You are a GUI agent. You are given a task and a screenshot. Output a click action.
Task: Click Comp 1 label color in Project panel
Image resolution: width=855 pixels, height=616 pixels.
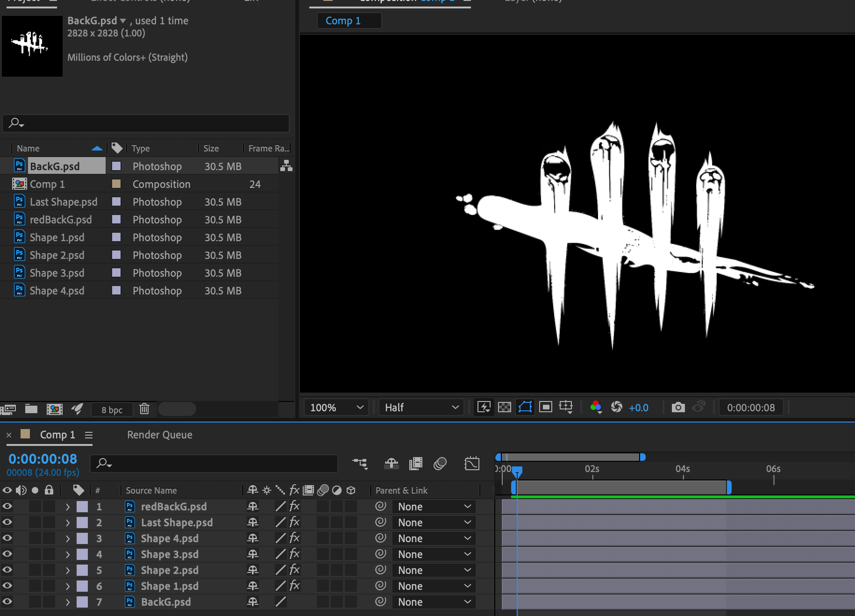pyautogui.click(x=116, y=184)
